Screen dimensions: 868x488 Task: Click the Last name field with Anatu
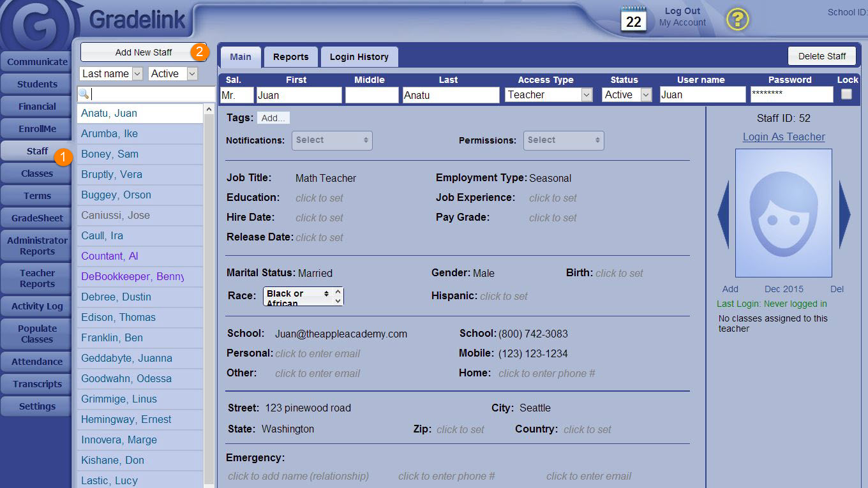451,95
